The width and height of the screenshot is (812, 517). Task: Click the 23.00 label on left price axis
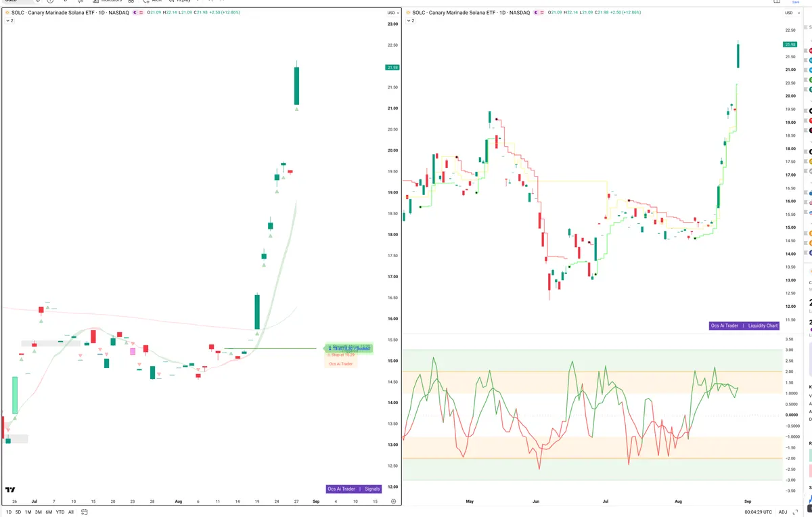coord(392,24)
